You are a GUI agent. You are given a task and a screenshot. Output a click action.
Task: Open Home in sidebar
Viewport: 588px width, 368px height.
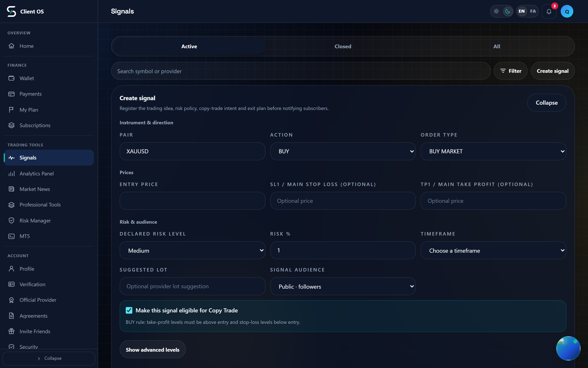[x=49, y=46]
